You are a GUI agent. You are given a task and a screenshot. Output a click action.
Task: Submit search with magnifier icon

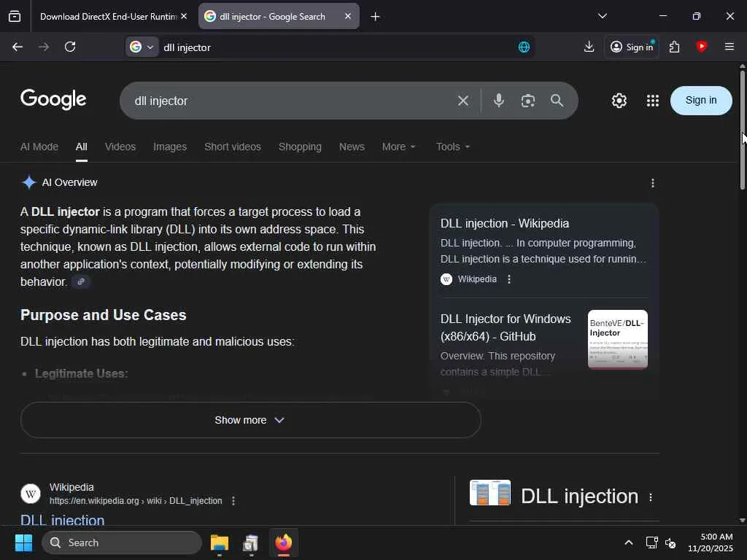pos(557,101)
